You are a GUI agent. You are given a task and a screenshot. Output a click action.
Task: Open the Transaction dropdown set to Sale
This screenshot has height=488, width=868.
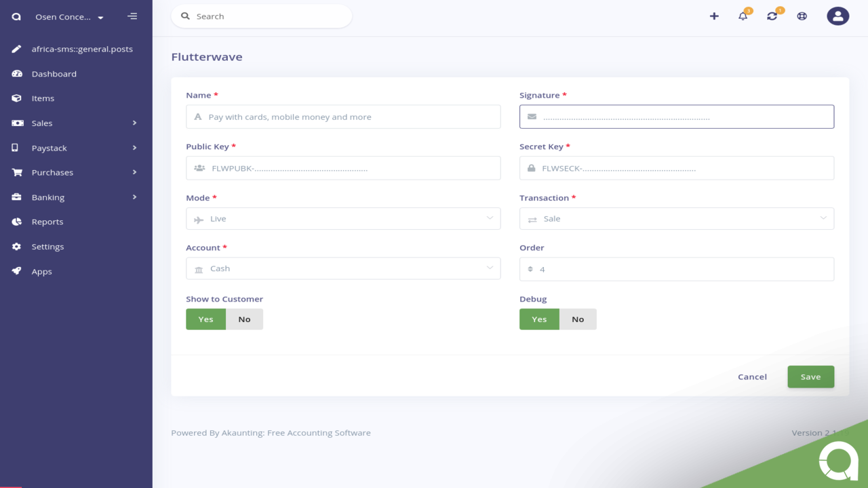tap(676, 218)
